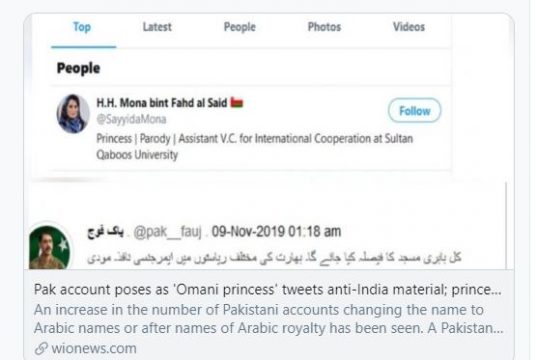Open the Princess Parody bio text
Viewport: 537px width, 360px height.
(254, 147)
